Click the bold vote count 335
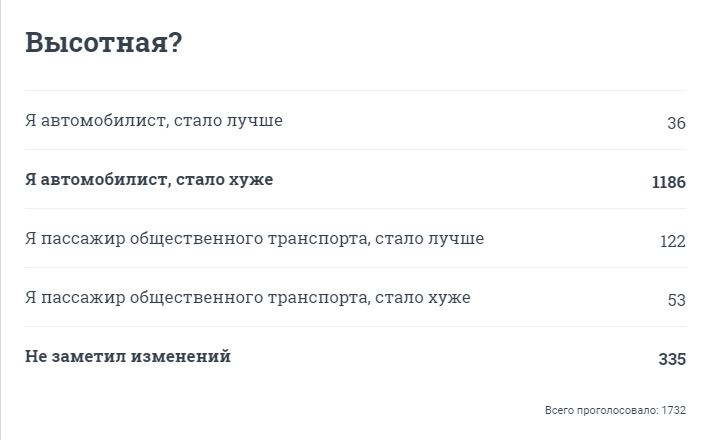 (672, 359)
